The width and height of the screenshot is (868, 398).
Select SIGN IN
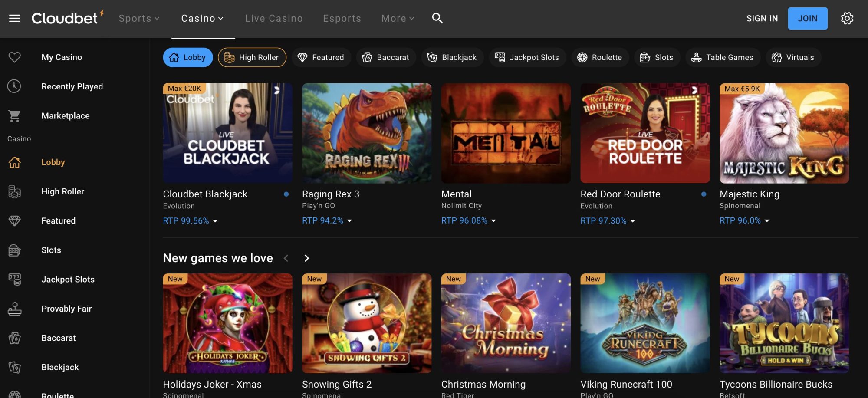pyautogui.click(x=762, y=18)
